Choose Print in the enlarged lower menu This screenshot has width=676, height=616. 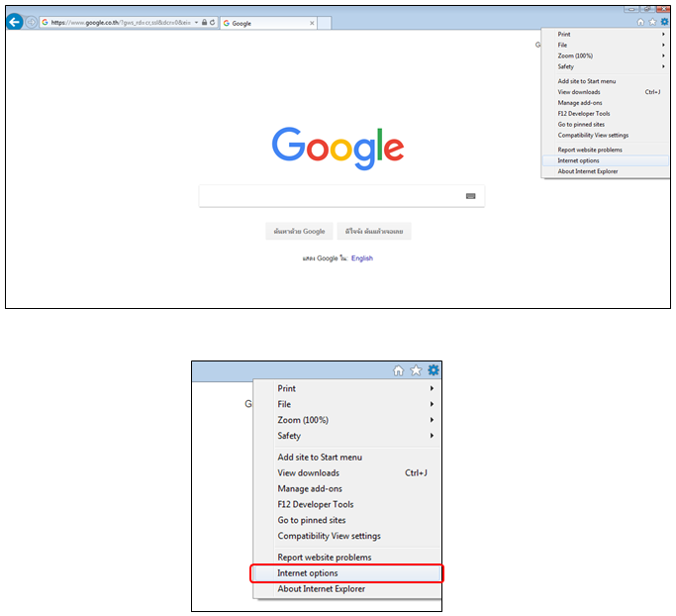tap(347, 388)
